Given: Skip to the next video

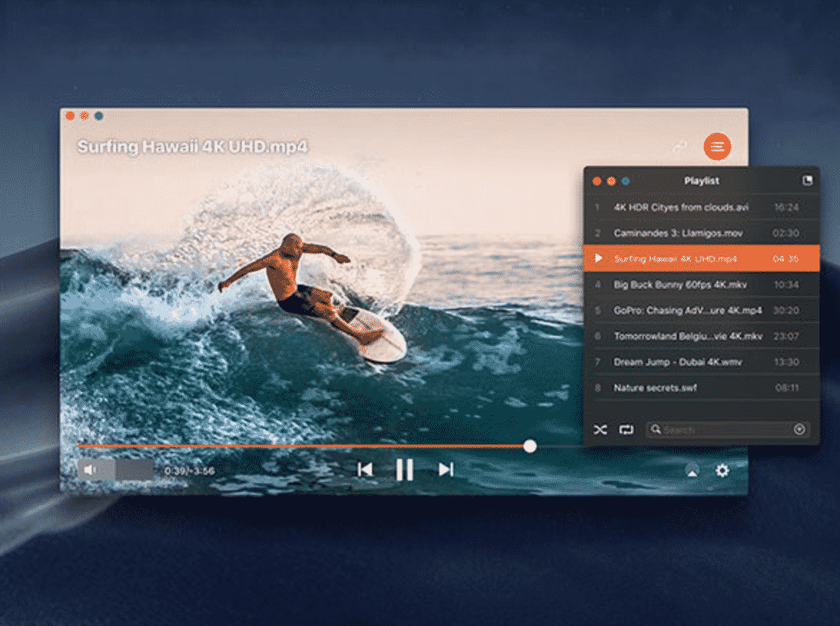Looking at the screenshot, I should pos(445,469).
